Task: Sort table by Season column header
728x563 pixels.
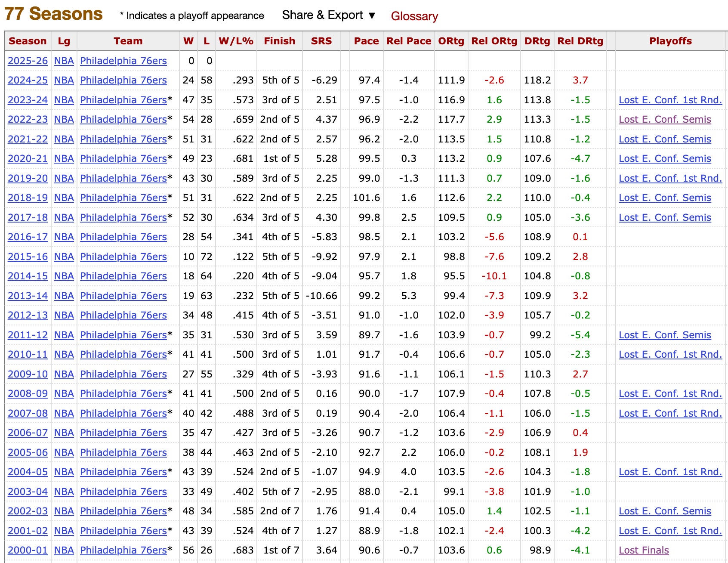Action: [28, 41]
